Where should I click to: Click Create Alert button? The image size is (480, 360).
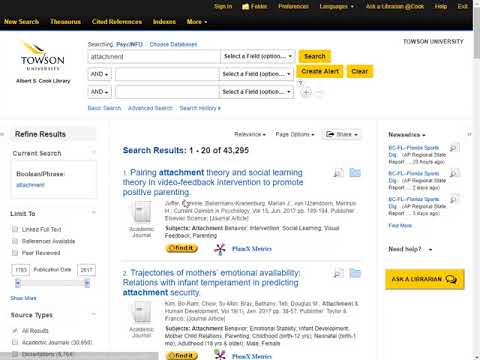320,71
